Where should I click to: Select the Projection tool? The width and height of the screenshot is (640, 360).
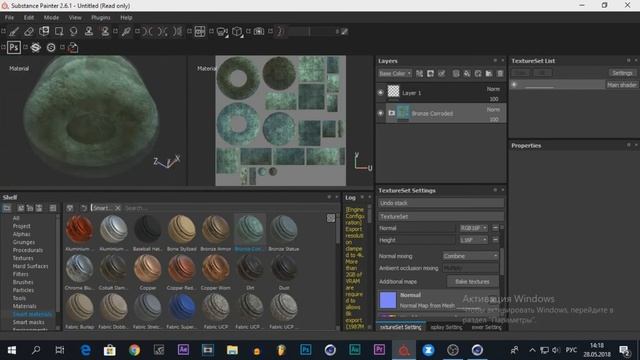(x=44, y=31)
